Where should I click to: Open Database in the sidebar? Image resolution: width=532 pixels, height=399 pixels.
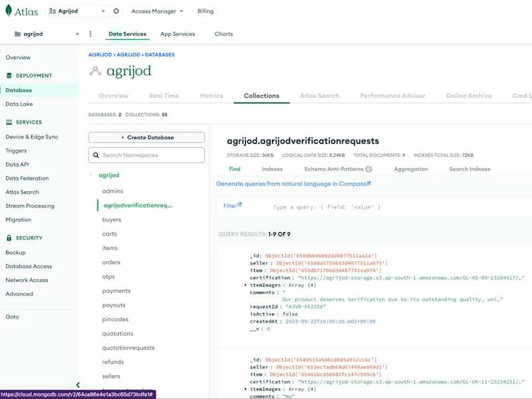click(19, 90)
